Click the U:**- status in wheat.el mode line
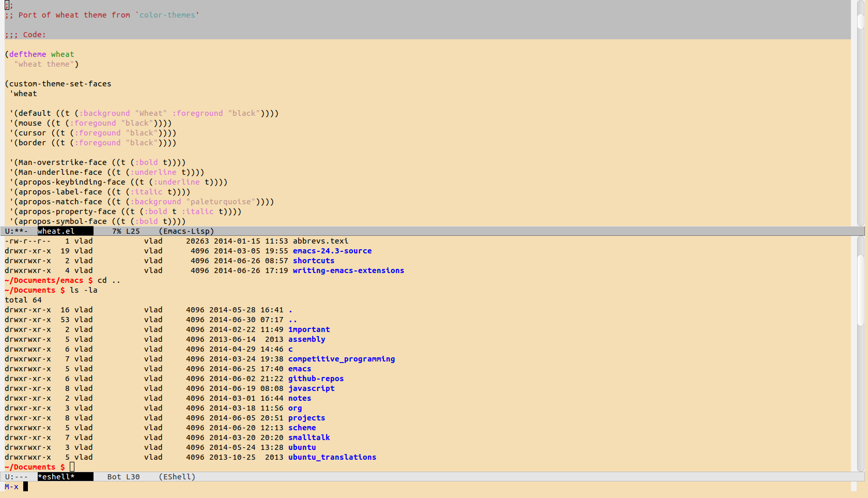This screenshot has height=498, width=868. [17, 231]
